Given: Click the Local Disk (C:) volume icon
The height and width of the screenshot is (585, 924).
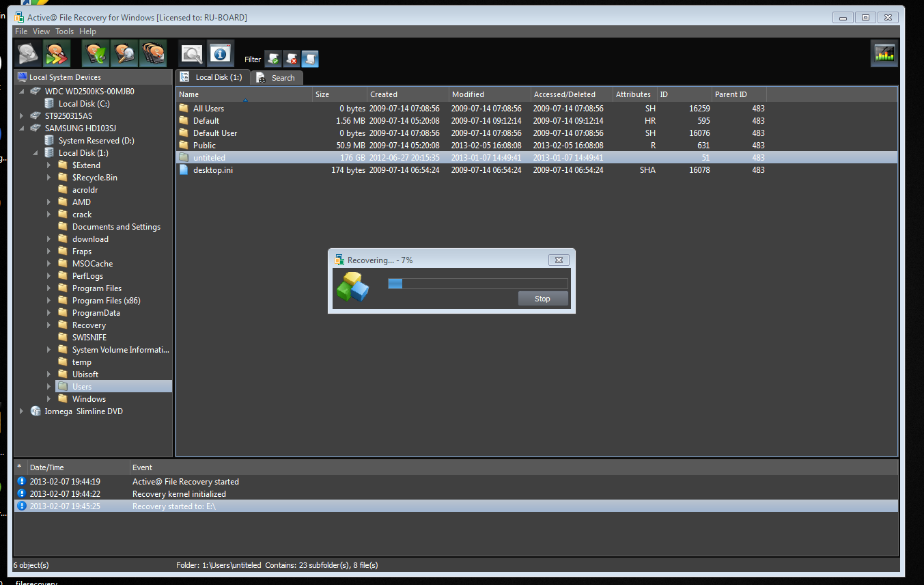Looking at the screenshot, I should [49, 103].
